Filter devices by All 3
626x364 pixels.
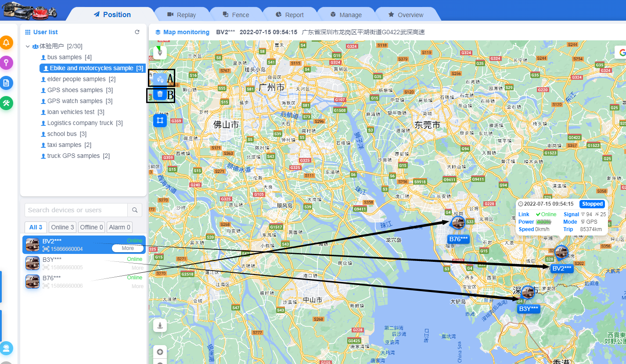pyautogui.click(x=36, y=227)
